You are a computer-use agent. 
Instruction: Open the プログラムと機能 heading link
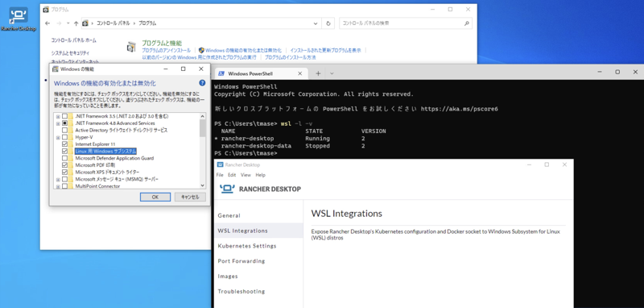click(162, 43)
